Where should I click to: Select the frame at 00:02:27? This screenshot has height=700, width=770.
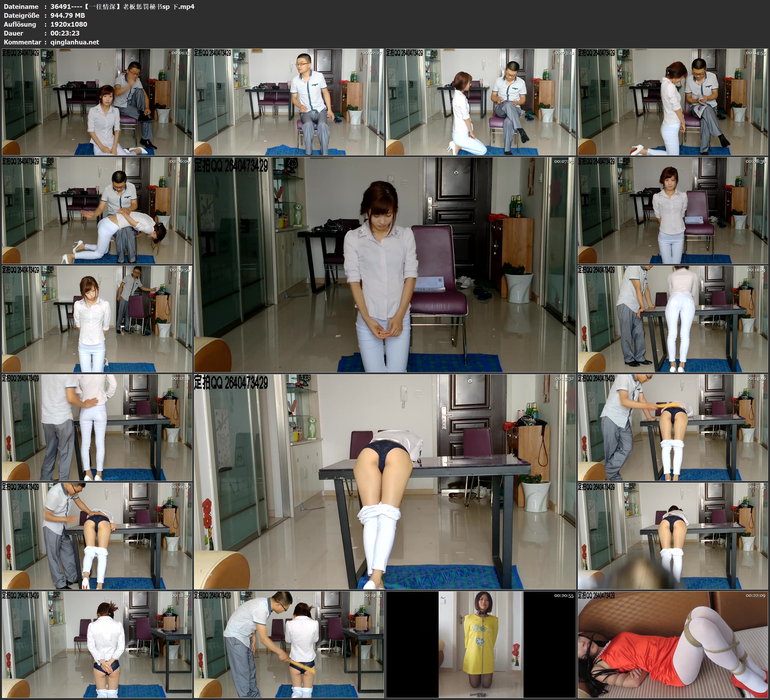289,102
